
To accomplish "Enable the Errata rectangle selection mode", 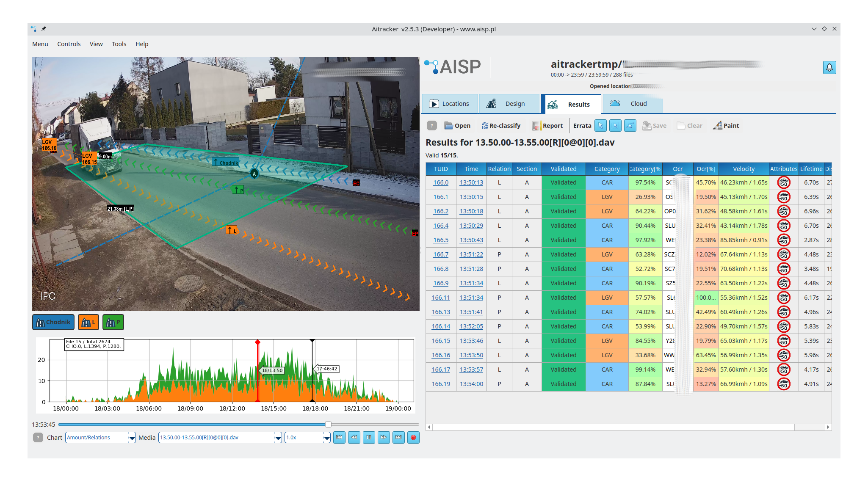I will point(615,126).
